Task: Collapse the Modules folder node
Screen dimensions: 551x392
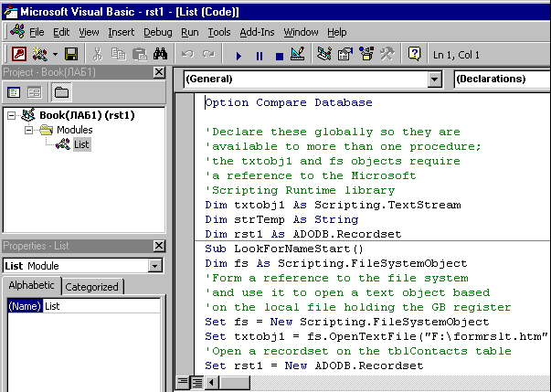Action: click(28, 131)
